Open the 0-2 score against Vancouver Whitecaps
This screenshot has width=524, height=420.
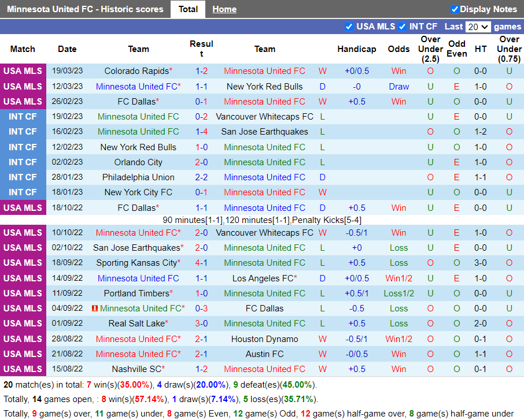pyautogui.click(x=201, y=117)
